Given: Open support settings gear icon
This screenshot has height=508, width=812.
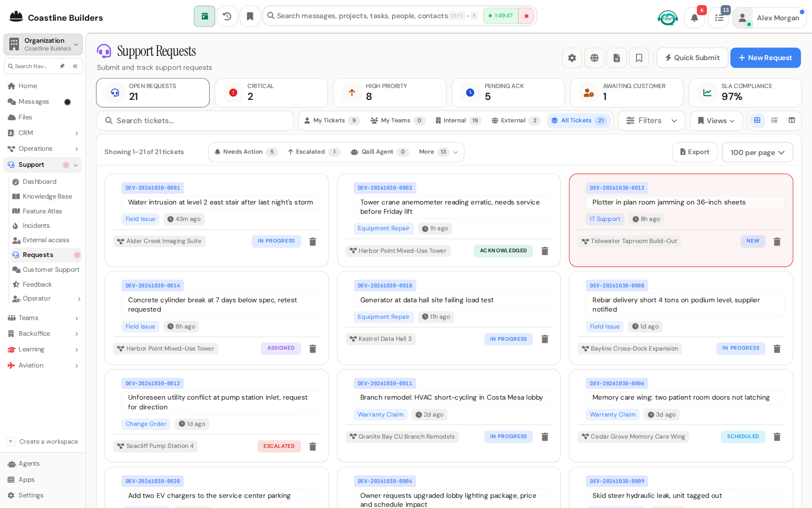Looking at the screenshot, I should pyautogui.click(x=572, y=58).
